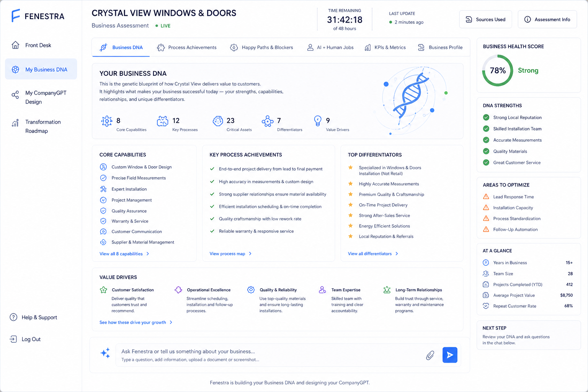Image resolution: width=588 pixels, height=392 pixels.
Task: Click the Projects Completed (YTD) value 412
Action: 569,284
